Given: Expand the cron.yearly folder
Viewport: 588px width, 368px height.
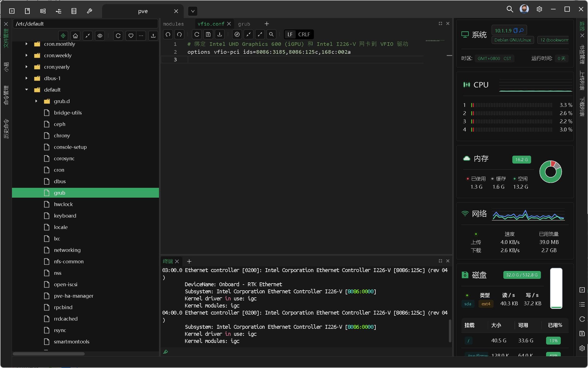Looking at the screenshot, I should [26, 67].
